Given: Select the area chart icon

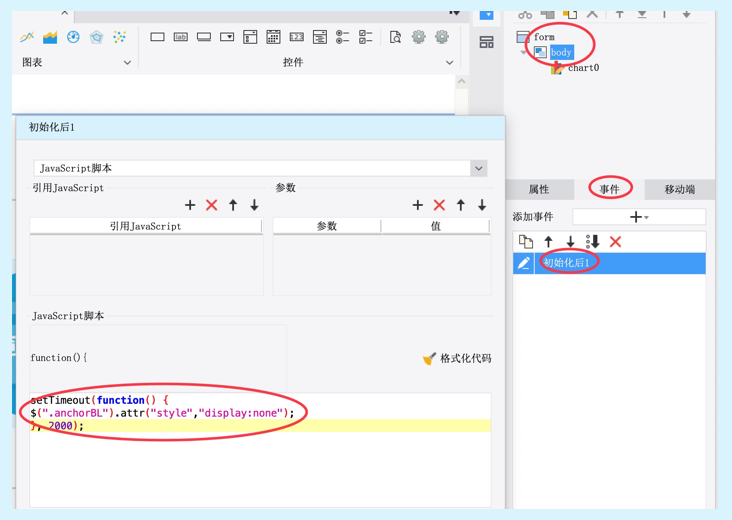Looking at the screenshot, I should 50,37.
